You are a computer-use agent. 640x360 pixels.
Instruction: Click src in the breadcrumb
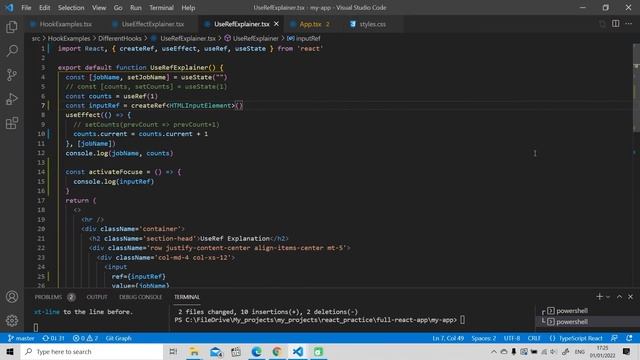click(x=36, y=38)
